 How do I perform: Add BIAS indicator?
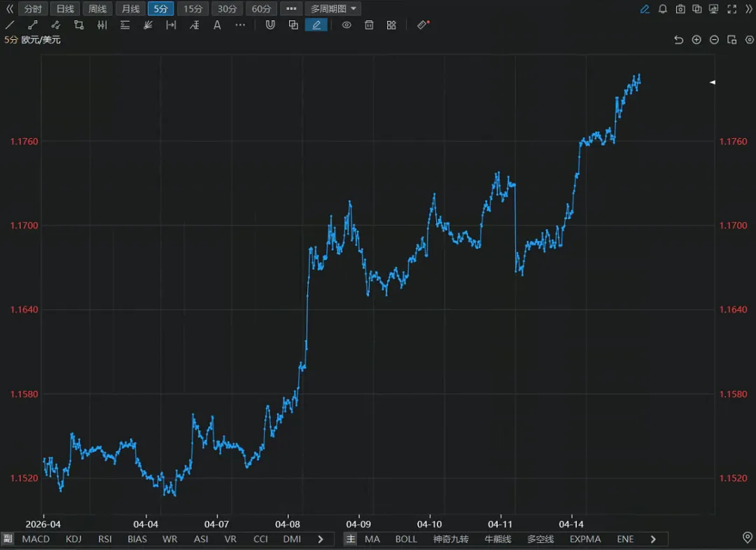point(137,539)
